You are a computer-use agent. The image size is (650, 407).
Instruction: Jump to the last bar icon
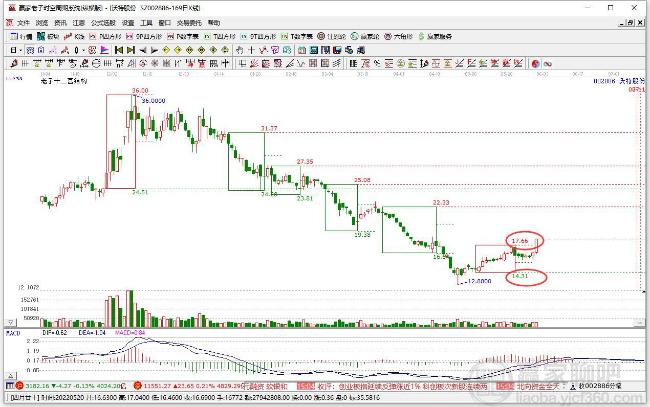coord(131,50)
